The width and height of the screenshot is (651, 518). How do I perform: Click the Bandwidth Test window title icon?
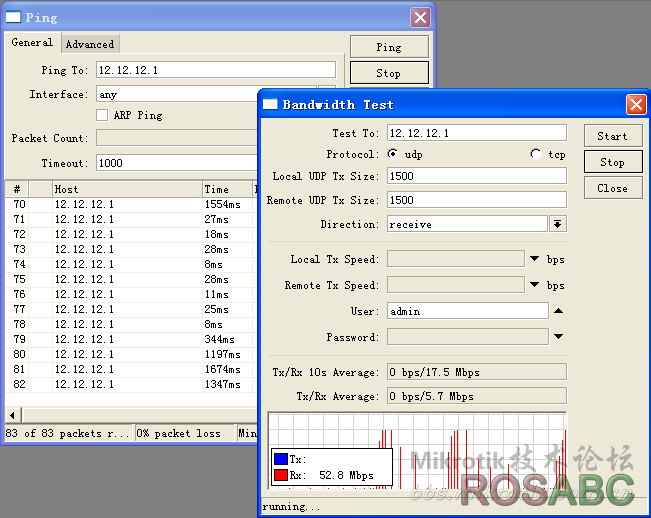pos(270,104)
